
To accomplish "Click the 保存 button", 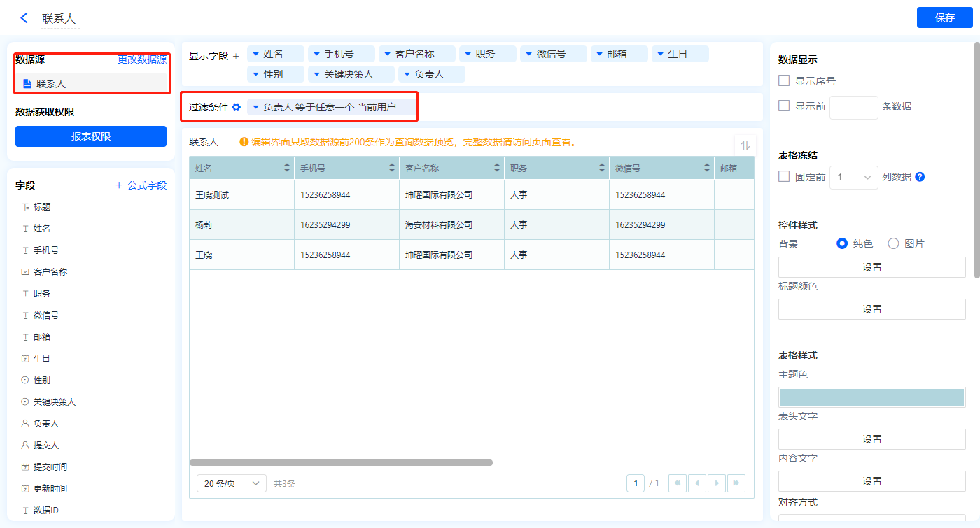I will pyautogui.click(x=944, y=17).
